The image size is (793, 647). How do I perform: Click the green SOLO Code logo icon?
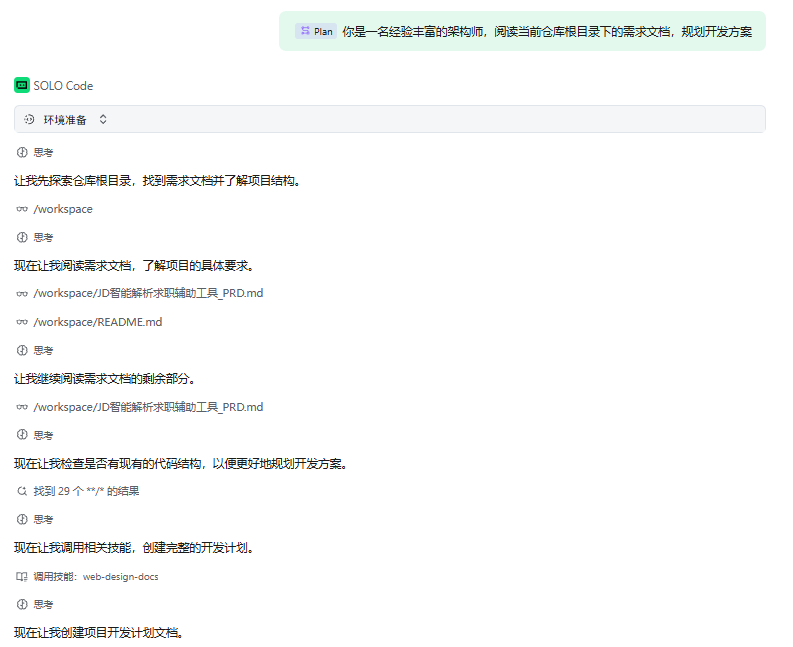tap(22, 86)
